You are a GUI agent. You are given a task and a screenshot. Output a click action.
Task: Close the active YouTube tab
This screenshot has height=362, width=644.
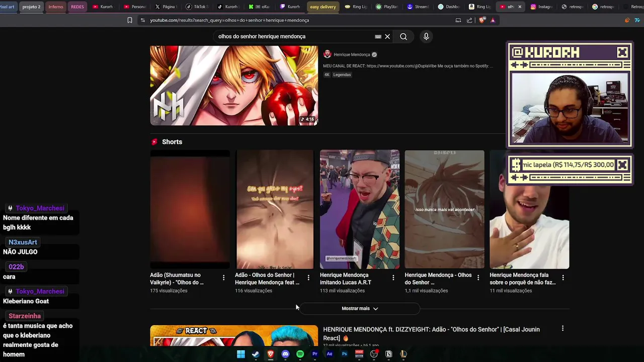pyautogui.click(x=520, y=7)
